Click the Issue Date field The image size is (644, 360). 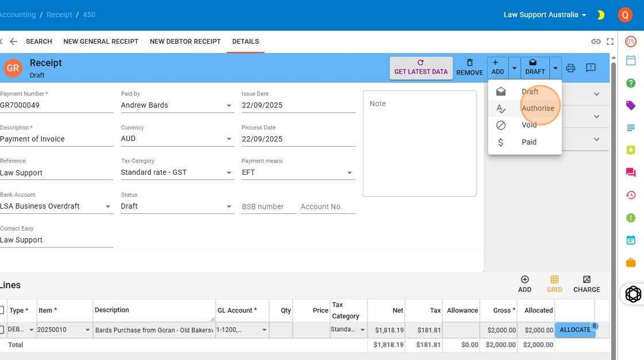tap(298, 105)
